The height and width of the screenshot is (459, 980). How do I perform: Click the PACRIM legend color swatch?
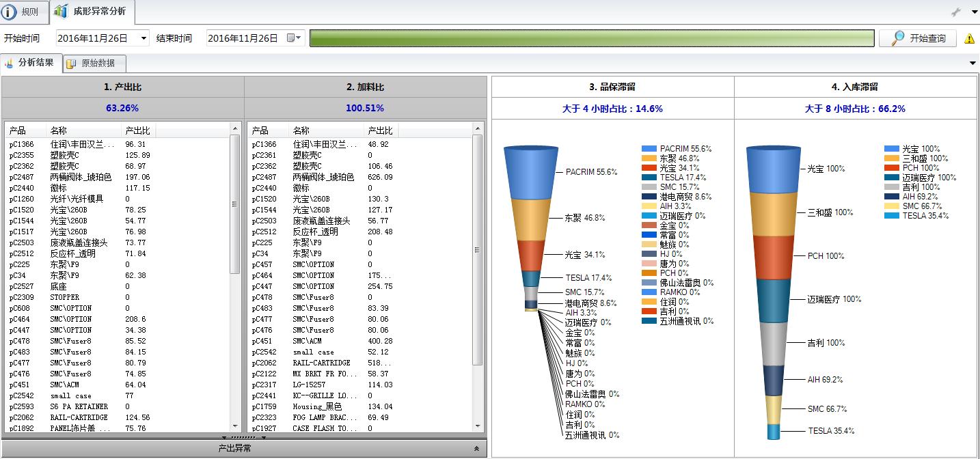[649, 149]
